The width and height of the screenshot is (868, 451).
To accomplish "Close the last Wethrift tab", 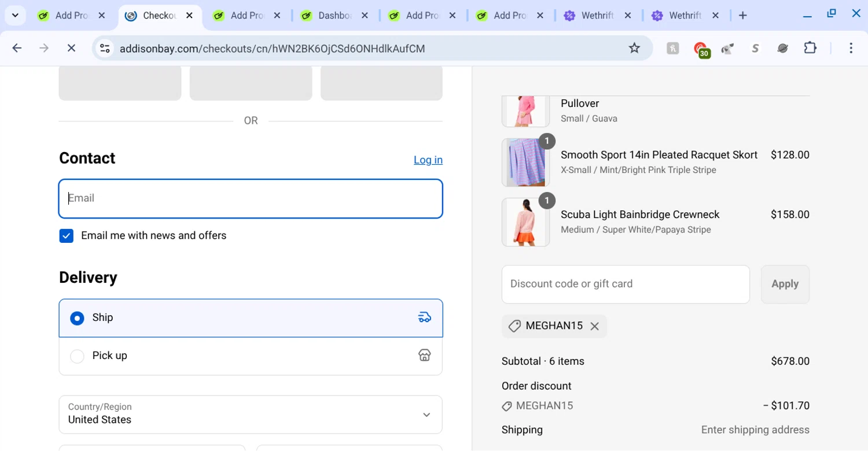I will tap(715, 16).
